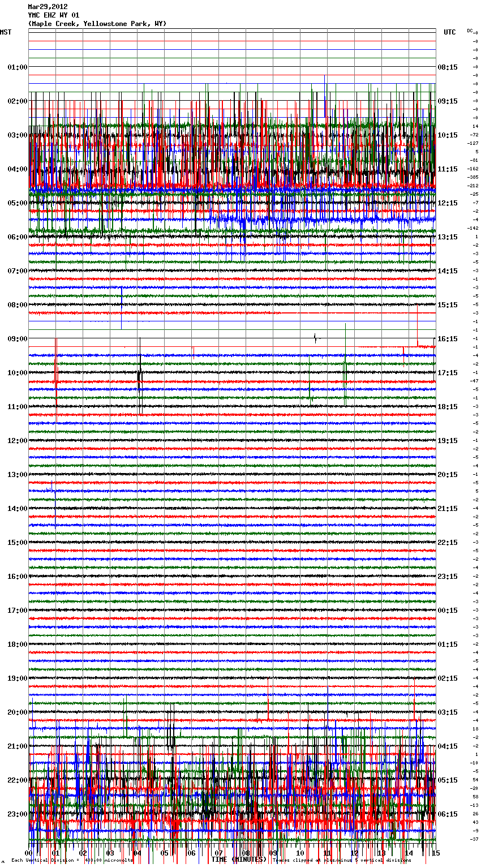Click the DC offset value -385

pos(474,177)
